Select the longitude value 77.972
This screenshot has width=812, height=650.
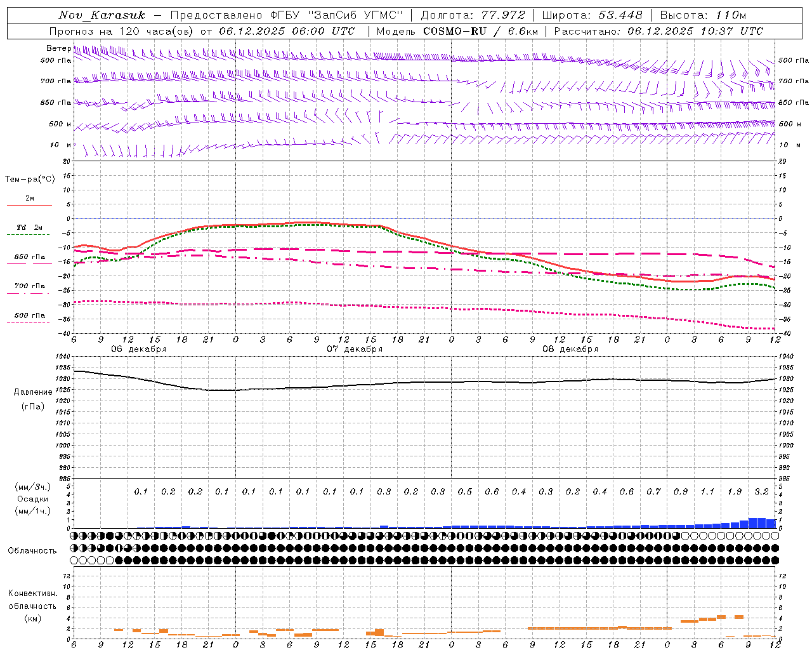[x=503, y=15]
